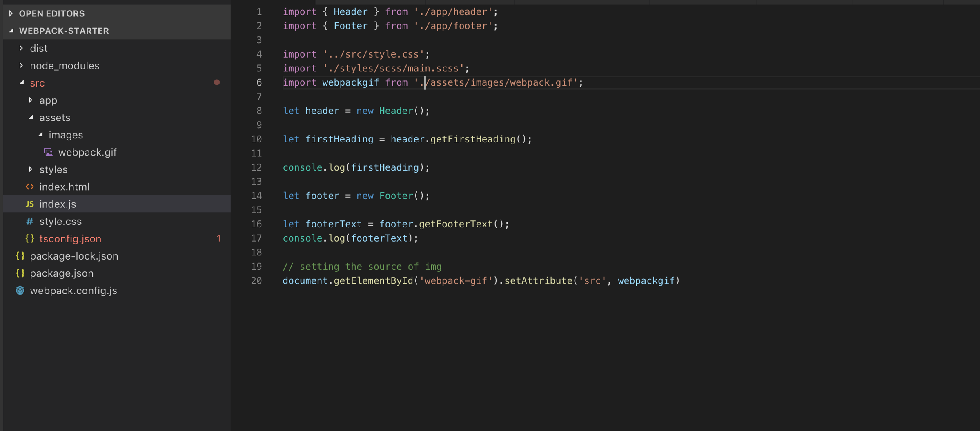Screen dimensions: 980x431
Task: Click the HTML icon beside index.html
Action: (x=29, y=187)
